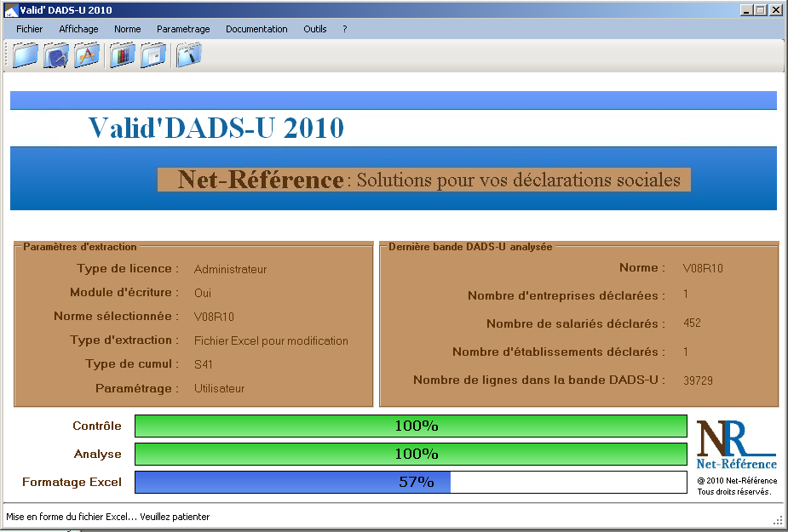Click 'Nombre d'établissements déclarés' label
This screenshot has height=532, width=788.
559,352
